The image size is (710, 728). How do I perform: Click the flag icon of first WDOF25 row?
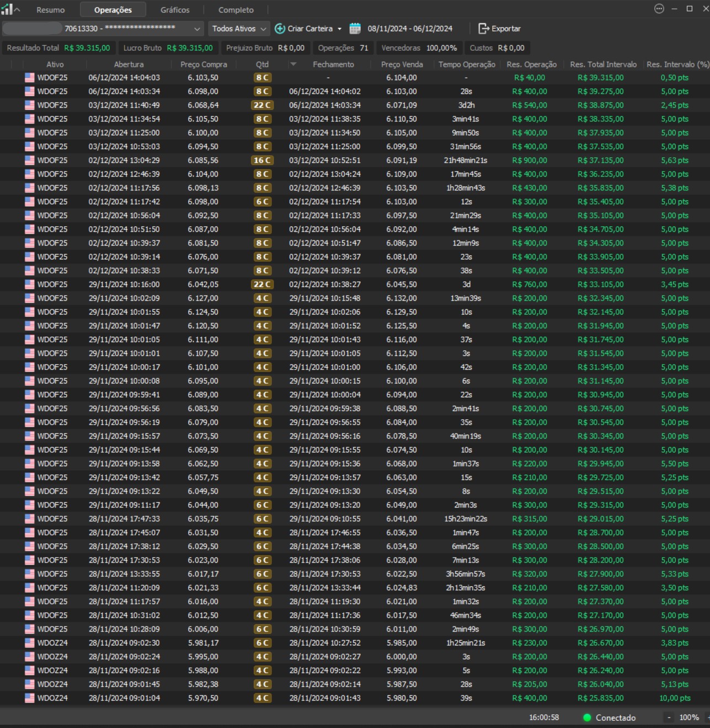pyautogui.click(x=29, y=78)
